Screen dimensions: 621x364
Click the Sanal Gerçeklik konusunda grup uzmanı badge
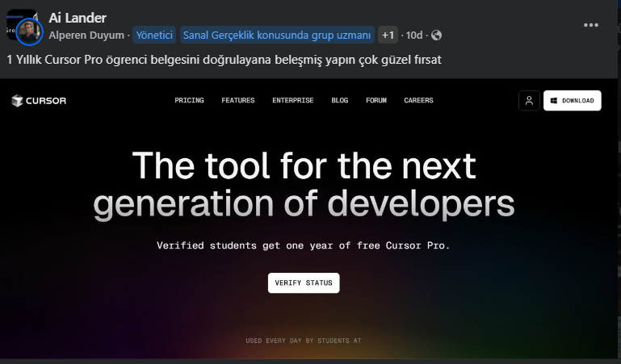(x=277, y=36)
